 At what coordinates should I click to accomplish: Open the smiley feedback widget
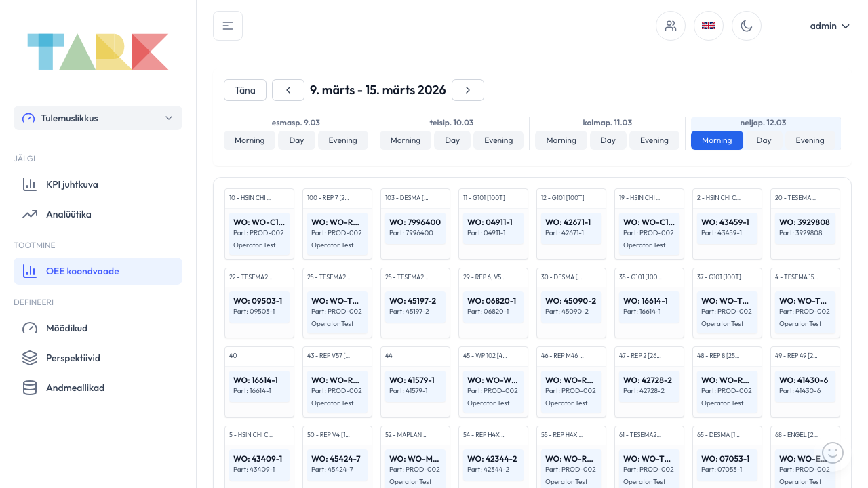pos(833,453)
